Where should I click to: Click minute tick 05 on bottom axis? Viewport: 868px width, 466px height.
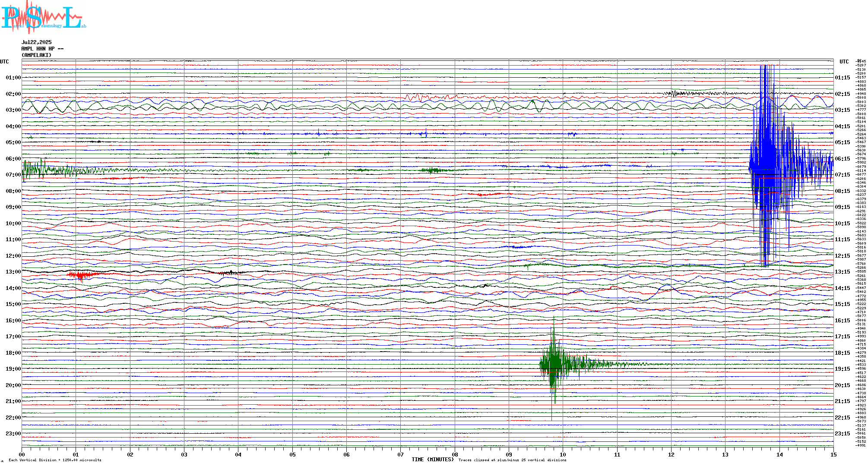[x=292, y=454]
